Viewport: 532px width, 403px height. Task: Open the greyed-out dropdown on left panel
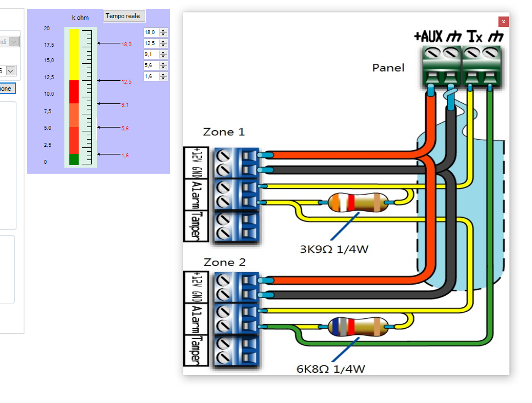point(14,42)
